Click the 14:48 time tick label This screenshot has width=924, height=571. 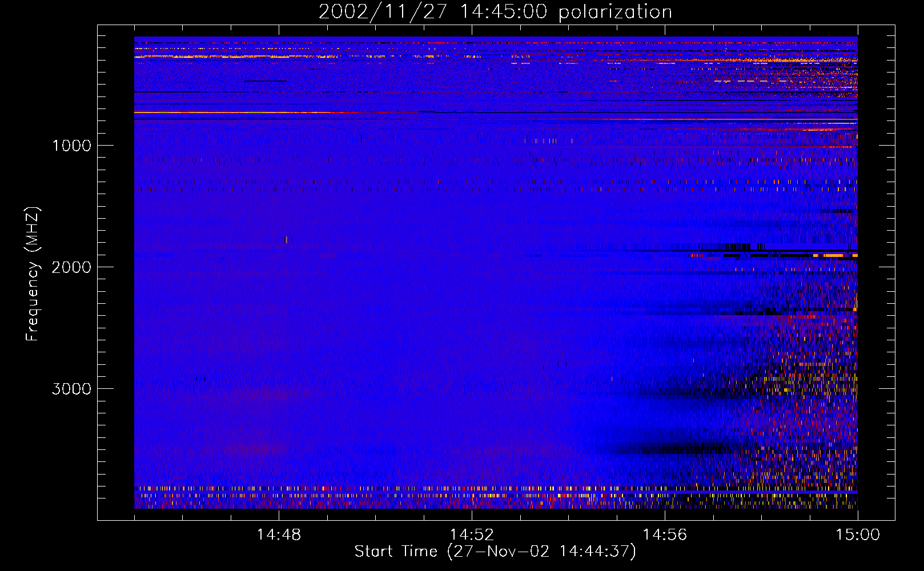point(279,535)
